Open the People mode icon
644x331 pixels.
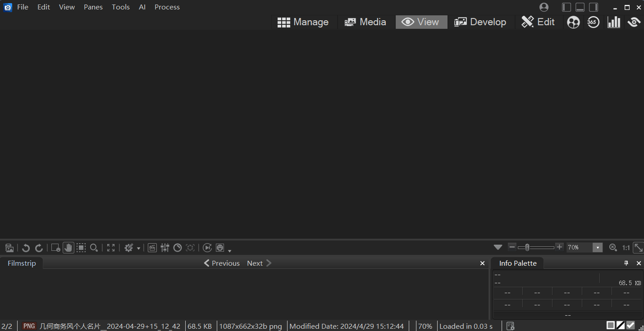click(573, 22)
